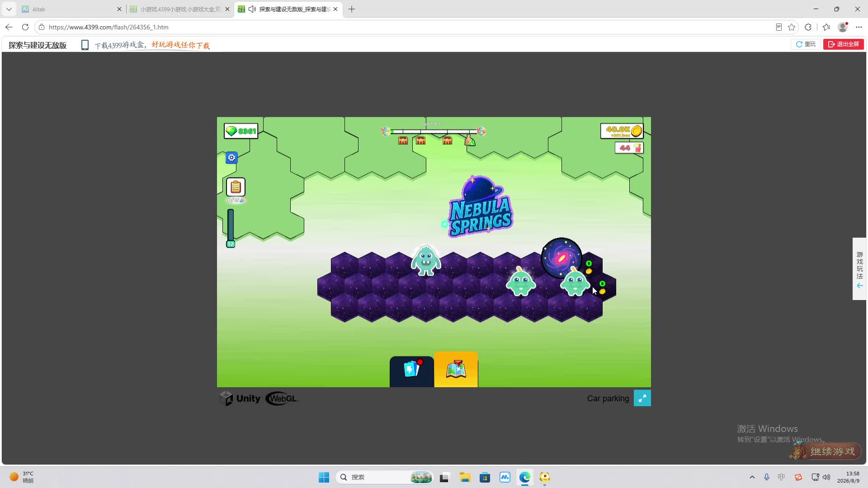Close the 探索与建设无敌版 game tab

[335, 9]
